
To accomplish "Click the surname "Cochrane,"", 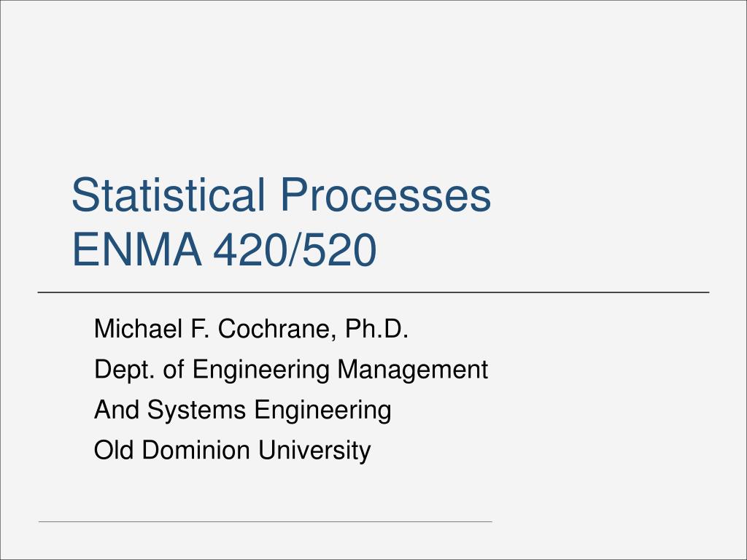I will pyautogui.click(x=276, y=330).
